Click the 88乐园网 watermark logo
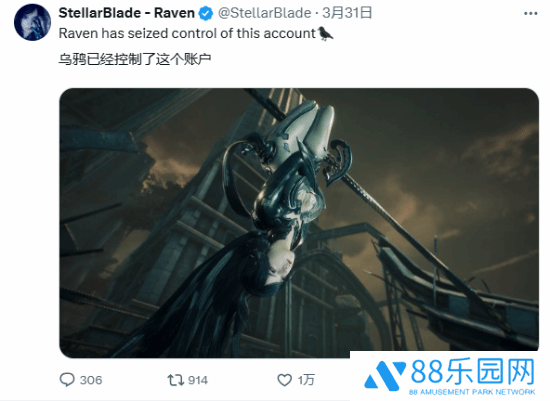Image resolution: width=550 pixels, height=401 pixels. click(450, 376)
